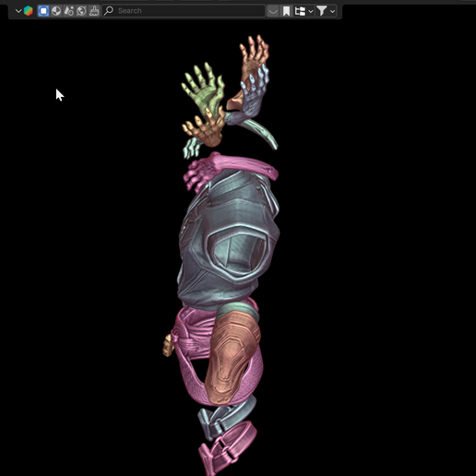Click the colorful cube editor icon
Screen dimensions: 476x476
29,11
